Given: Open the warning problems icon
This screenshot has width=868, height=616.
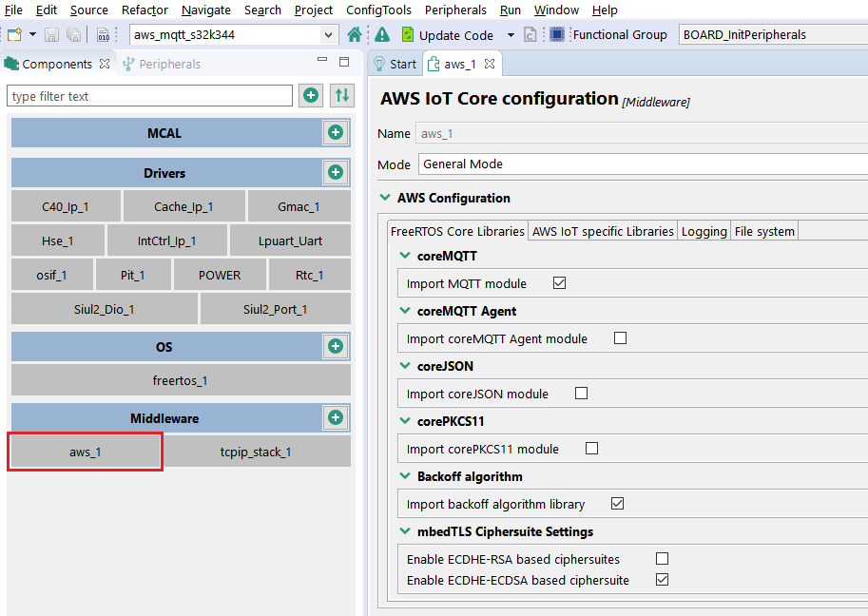Looking at the screenshot, I should pos(382,35).
